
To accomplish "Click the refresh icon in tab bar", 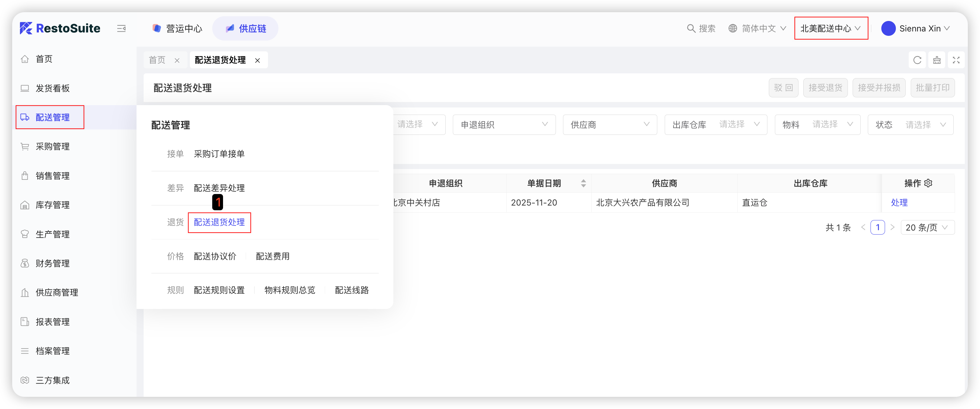I will [x=917, y=60].
